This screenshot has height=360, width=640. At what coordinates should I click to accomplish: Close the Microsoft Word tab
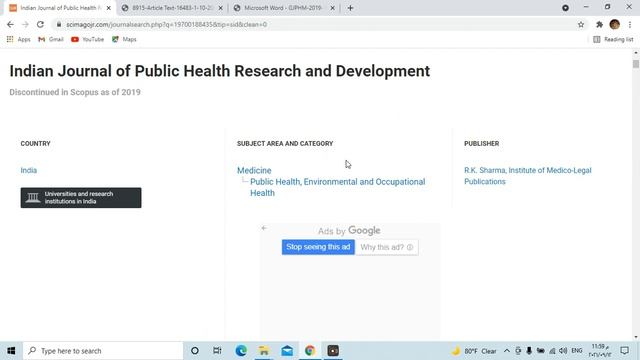332,8
